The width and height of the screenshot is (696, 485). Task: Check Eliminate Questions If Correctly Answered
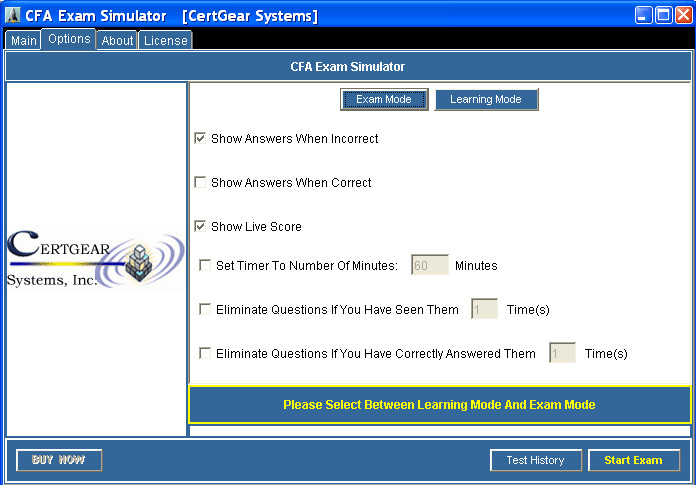tap(205, 353)
